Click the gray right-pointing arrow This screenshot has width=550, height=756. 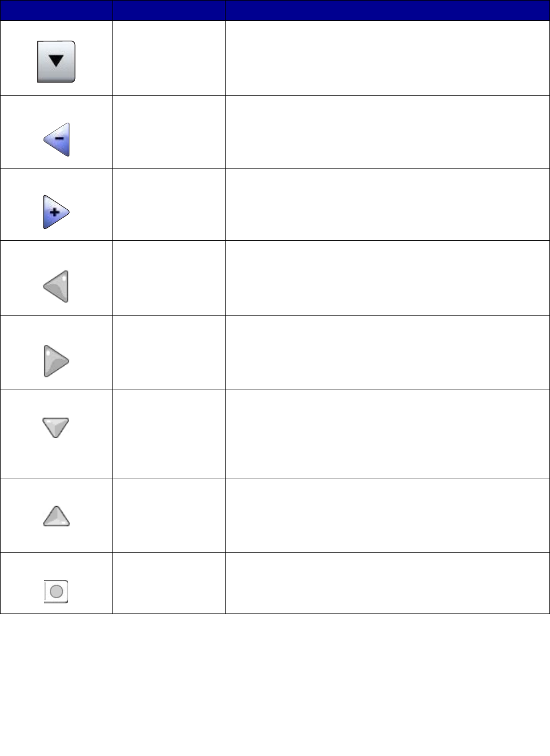coord(56,361)
